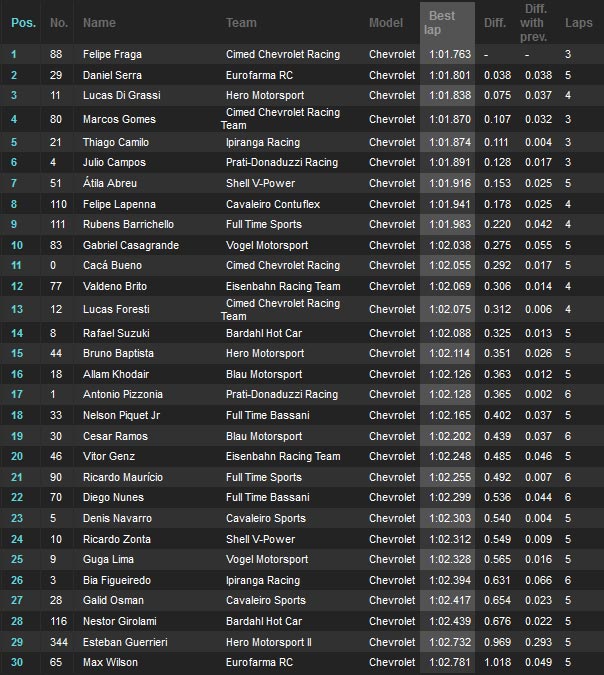
Task: Sort by the Team column header
Action: click(x=241, y=23)
